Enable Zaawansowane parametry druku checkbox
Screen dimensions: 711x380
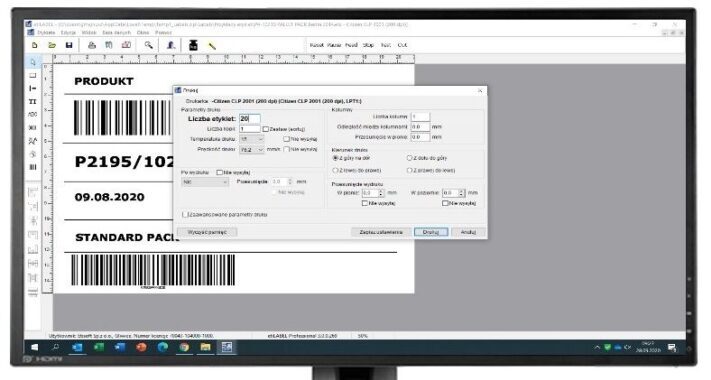(x=185, y=214)
